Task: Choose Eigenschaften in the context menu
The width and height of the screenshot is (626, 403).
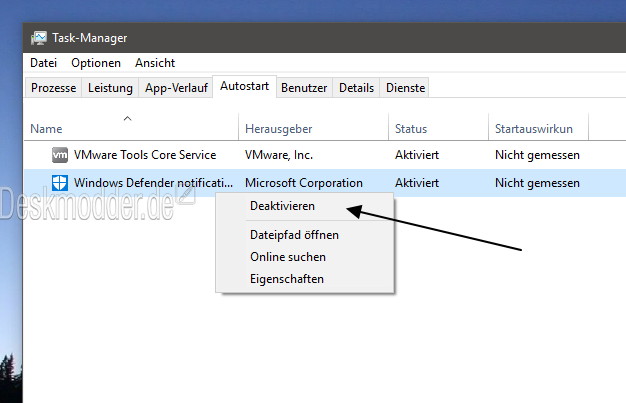Action: tap(305, 279)
